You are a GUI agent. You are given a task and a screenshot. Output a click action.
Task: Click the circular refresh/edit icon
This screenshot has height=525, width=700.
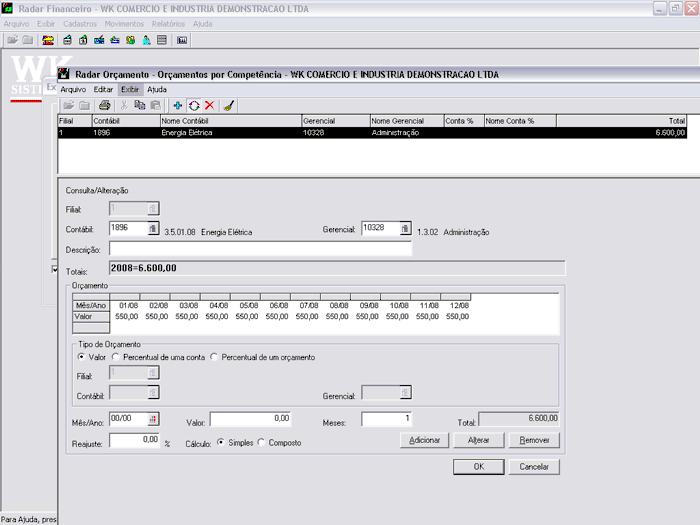193,105
